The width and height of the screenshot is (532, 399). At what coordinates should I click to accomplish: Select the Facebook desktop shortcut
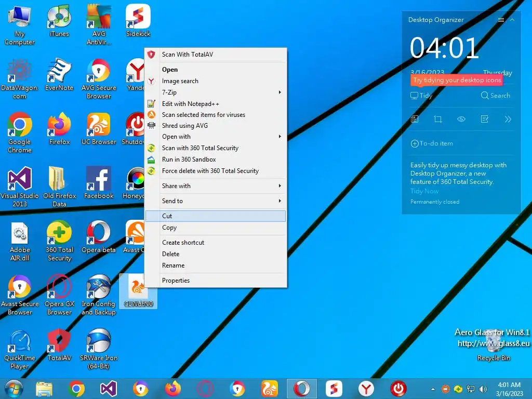click(x=99, y=183)
